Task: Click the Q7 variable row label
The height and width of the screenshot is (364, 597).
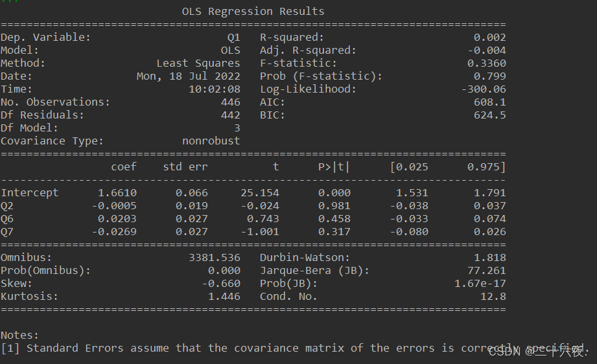Action: pos(7,232)
